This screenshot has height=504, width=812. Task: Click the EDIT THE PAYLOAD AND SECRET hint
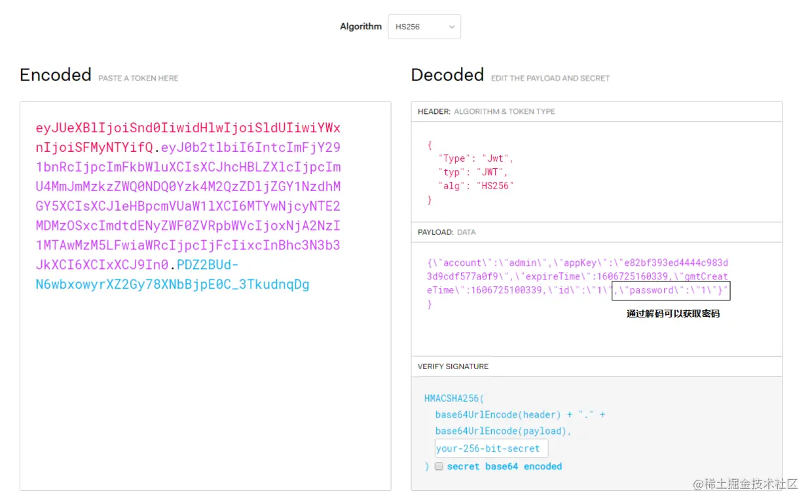[x=550, y=78]
